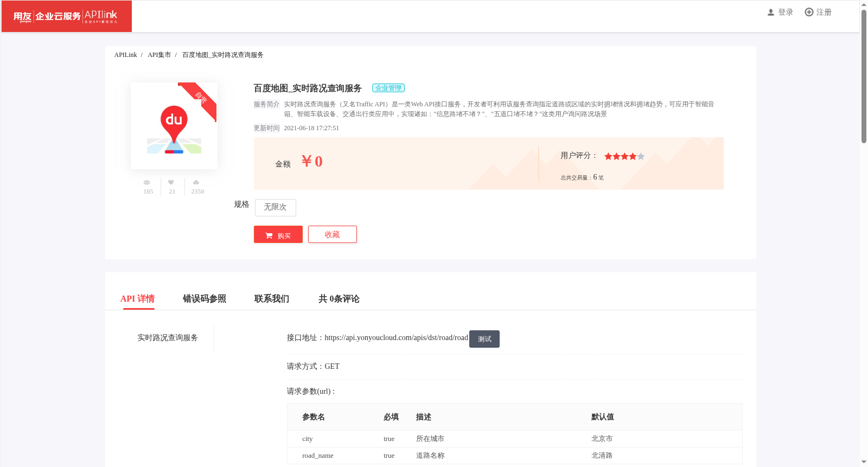Select the 无限次 specification option
Image resolution: width=868 pixels, height=467 pixels.
point(276,207)
